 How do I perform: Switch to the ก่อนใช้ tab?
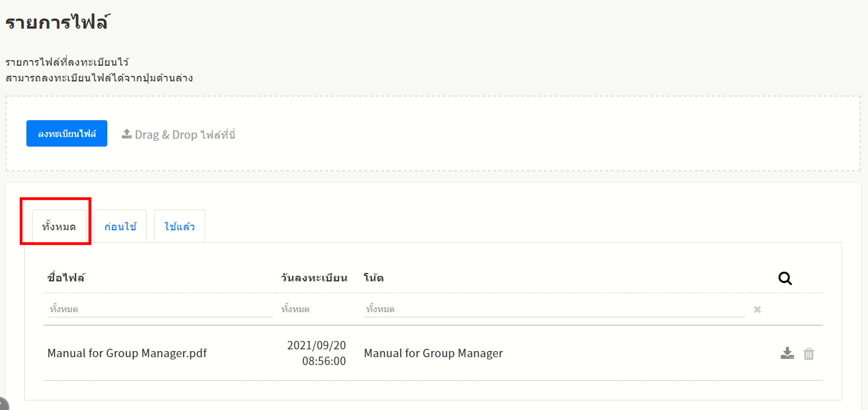[x=120, y=227]
